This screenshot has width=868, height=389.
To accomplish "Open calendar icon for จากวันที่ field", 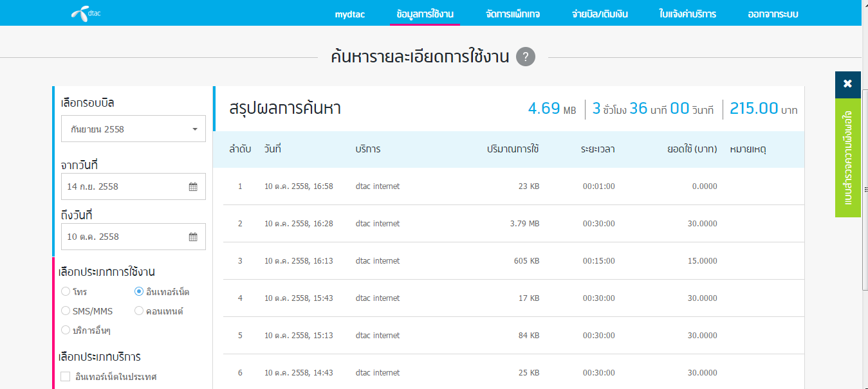I will [x=192, y=186].
